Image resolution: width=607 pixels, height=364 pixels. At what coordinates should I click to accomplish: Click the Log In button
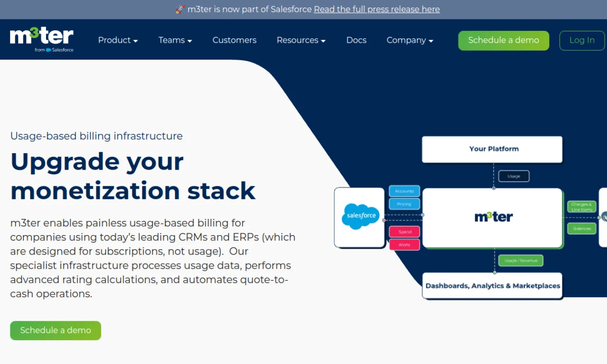click(x=582, y=40)
